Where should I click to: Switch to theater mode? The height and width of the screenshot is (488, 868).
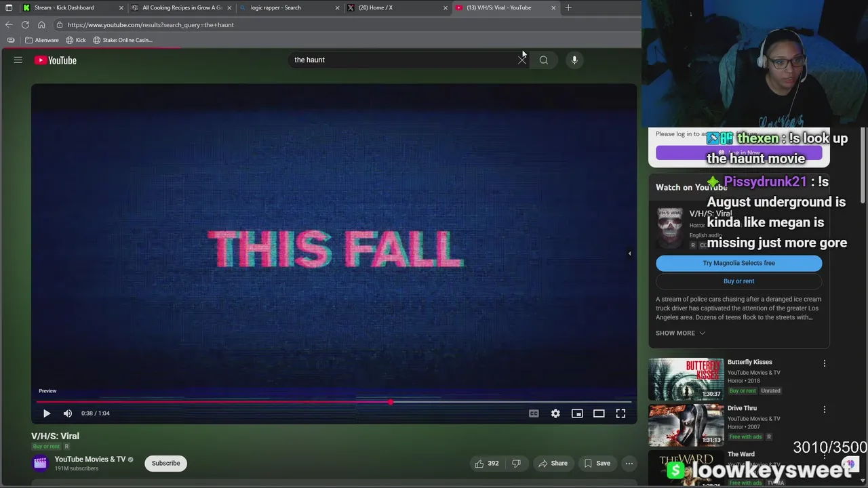tap(599, 413)
